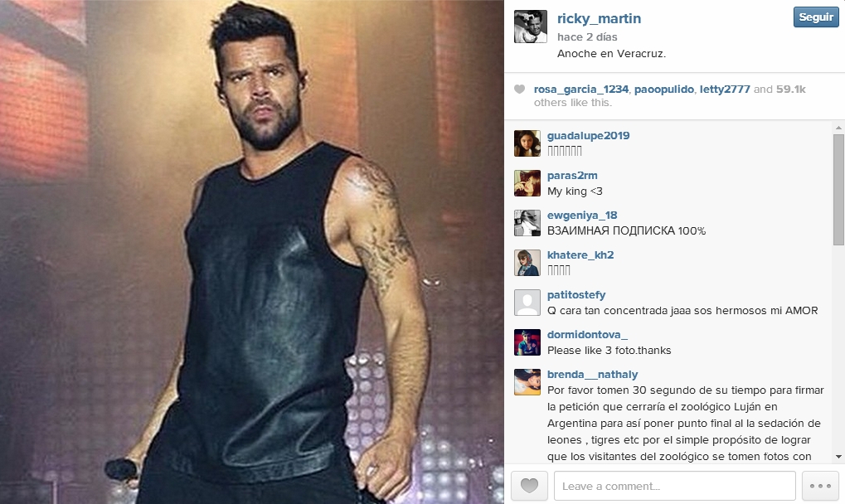Visit rosa_garcia_1234 liker profile
Image resolution: width=845 pixels, height=504 pixels.
coord(581,90)
